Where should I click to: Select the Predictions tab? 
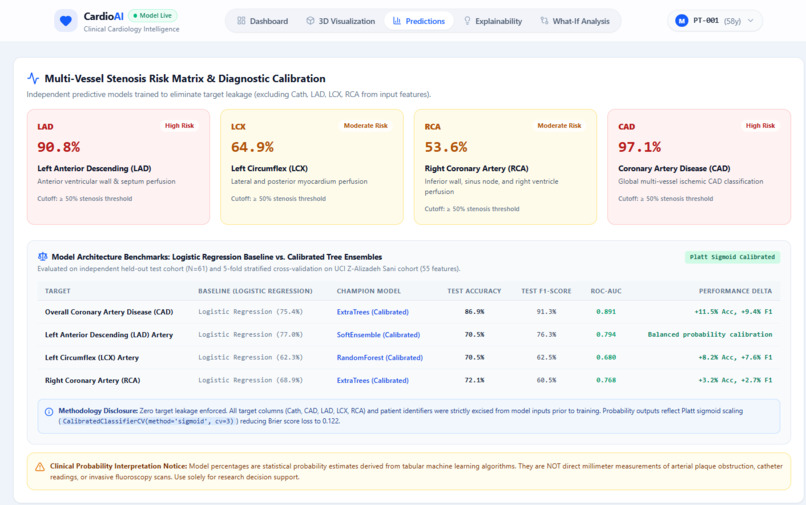419,21
